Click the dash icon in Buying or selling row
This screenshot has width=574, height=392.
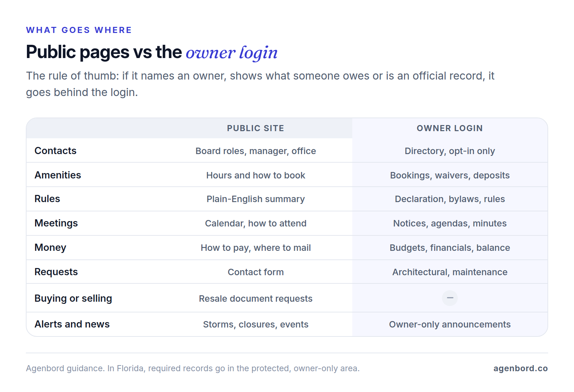[x=450, y=298]
